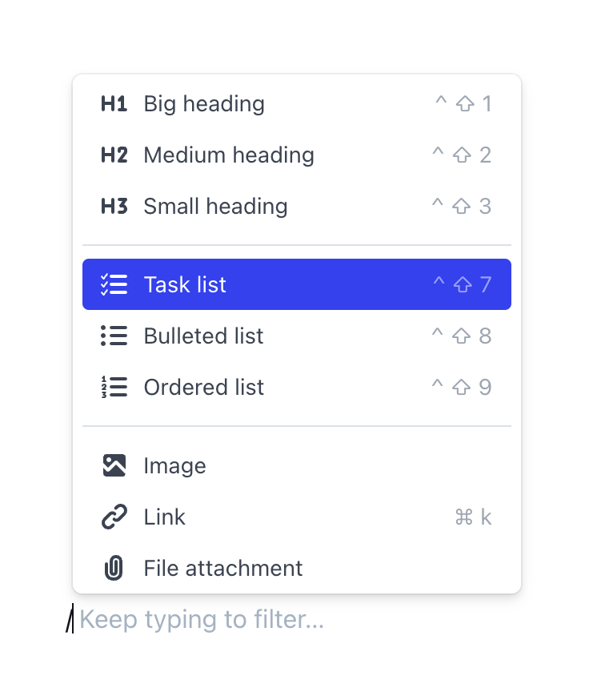Click the H2 medium heading icon
The height and width of the screenshot is (700, 597).
[x=114, y=155]
